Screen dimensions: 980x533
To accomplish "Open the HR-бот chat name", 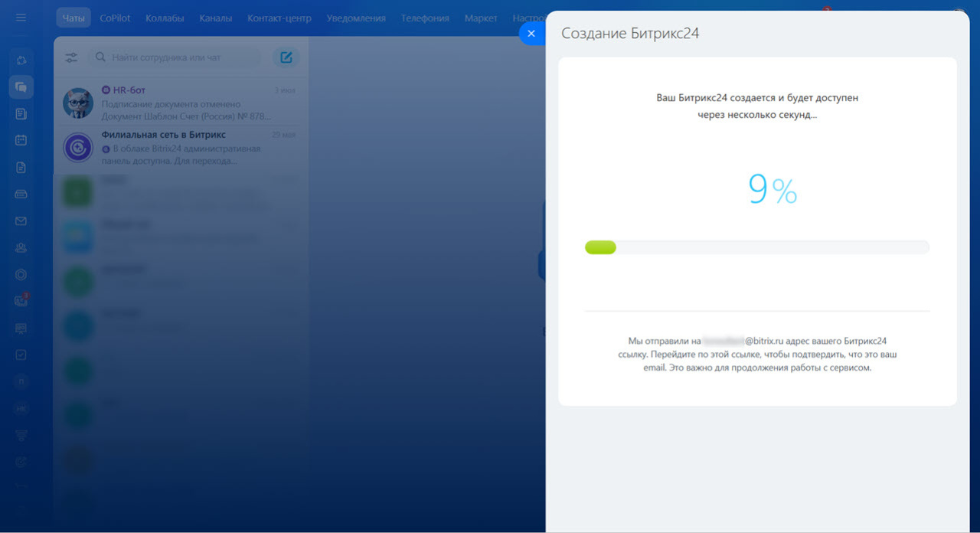I will click(129, 90).
